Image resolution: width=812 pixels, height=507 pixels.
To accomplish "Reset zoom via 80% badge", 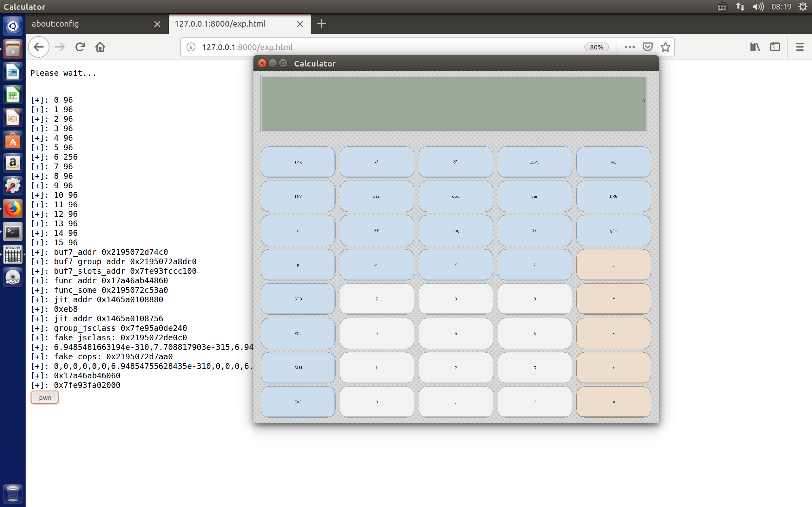I will point(596,47).
